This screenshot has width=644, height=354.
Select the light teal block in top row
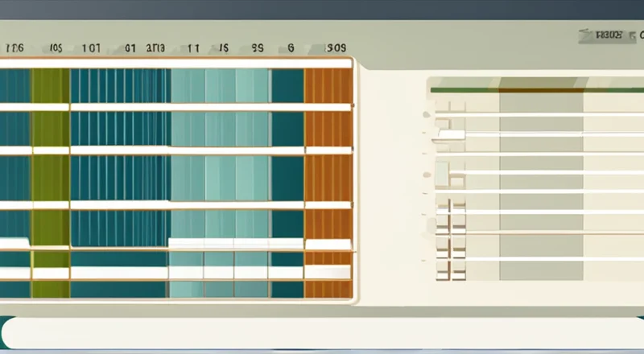click(x=220, y=86)
